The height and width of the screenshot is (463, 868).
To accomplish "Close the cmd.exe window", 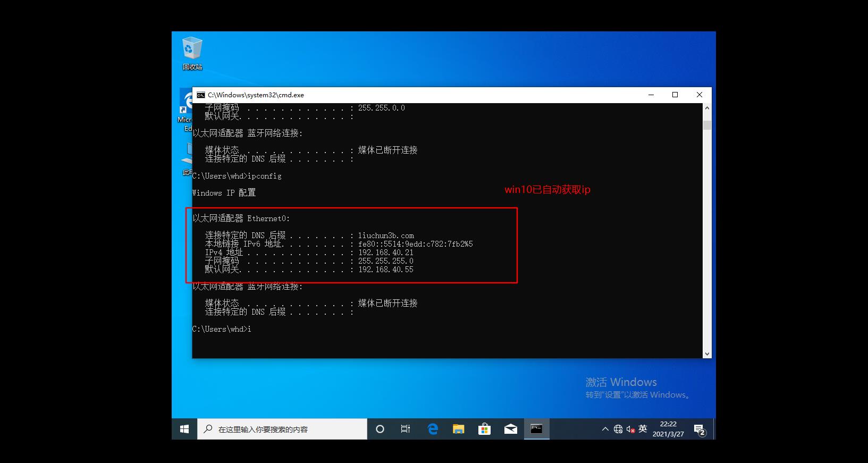I will tap(700, 95).
